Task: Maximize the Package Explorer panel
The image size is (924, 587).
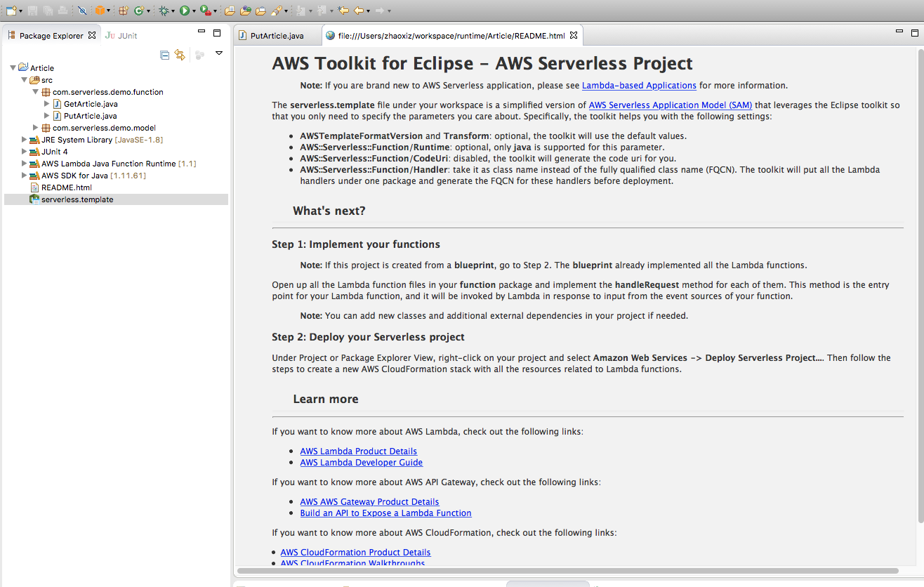Action: [217, 33]
